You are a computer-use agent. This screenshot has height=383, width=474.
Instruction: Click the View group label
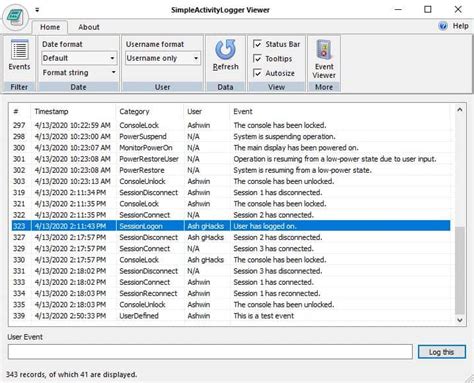coord(276,87)
